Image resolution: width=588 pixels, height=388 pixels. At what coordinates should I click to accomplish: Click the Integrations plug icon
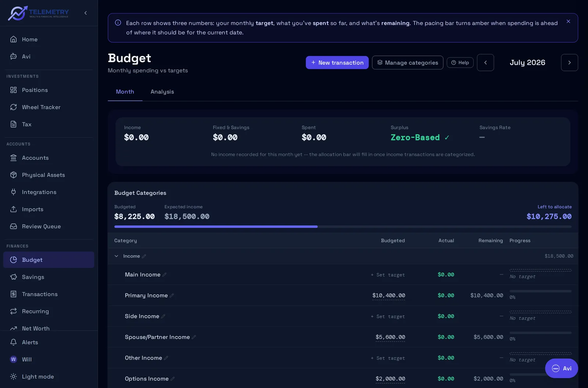click(x=14, y=192)
